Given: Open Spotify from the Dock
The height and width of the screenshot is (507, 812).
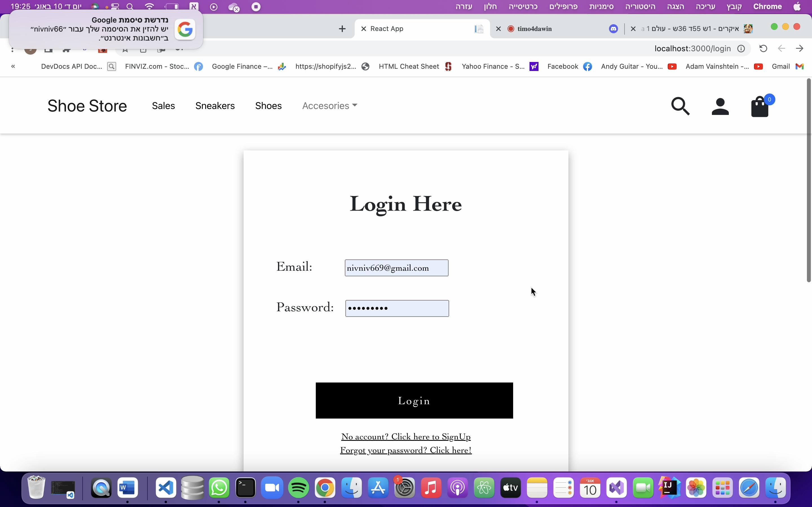Looking at the screenshot, I should point(298,489).
